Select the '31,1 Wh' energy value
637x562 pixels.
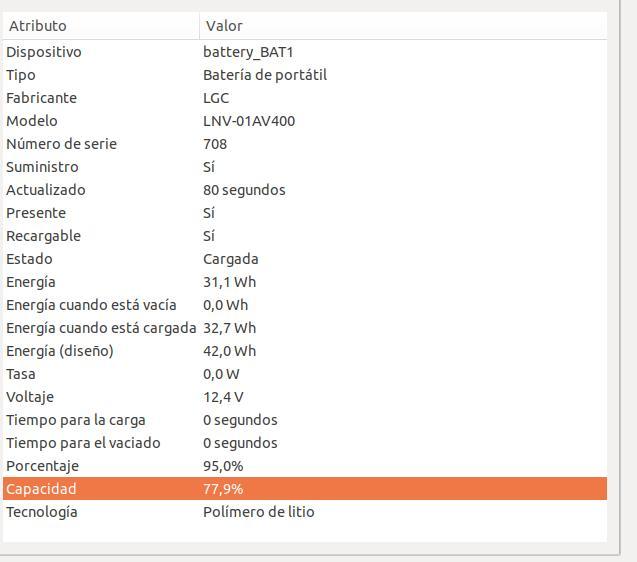pos(230,282)
